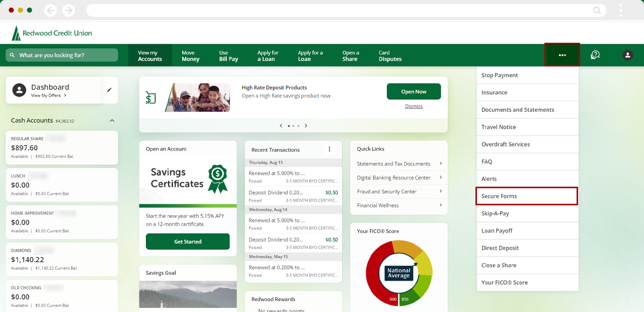Click the Dashboard avatar icon
This screenshot has height=312, width=644.
(x=19, y=90)
